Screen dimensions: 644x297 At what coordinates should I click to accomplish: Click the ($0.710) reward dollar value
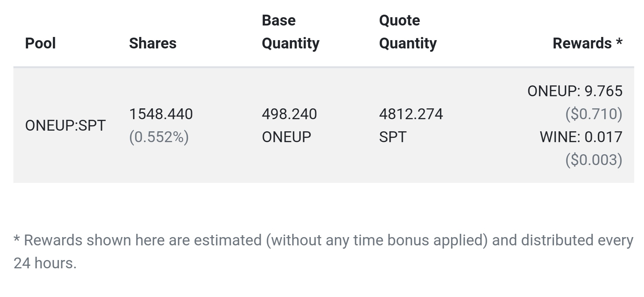pyautogui.click(x=594, y=114)
